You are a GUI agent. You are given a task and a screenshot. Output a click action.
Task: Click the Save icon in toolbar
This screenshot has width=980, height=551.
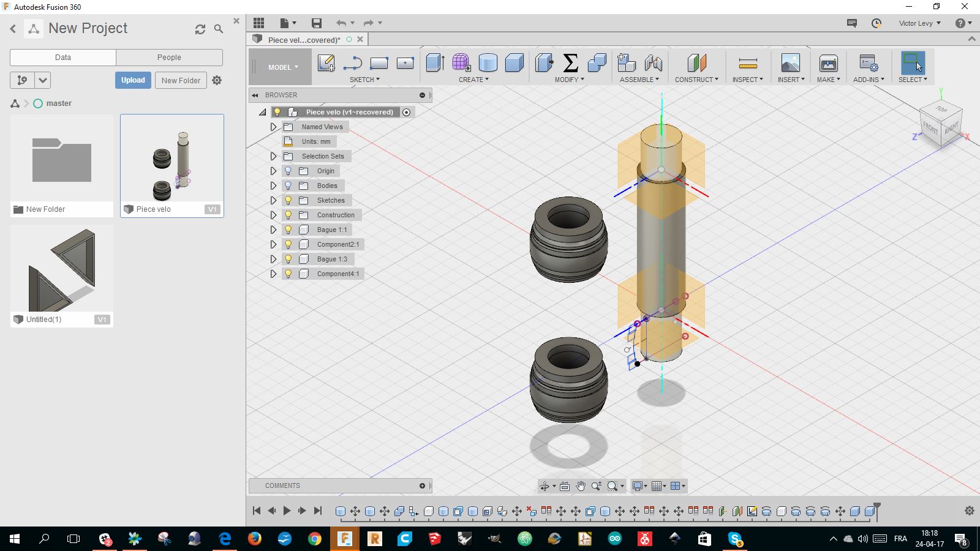[x=317, y=23]
